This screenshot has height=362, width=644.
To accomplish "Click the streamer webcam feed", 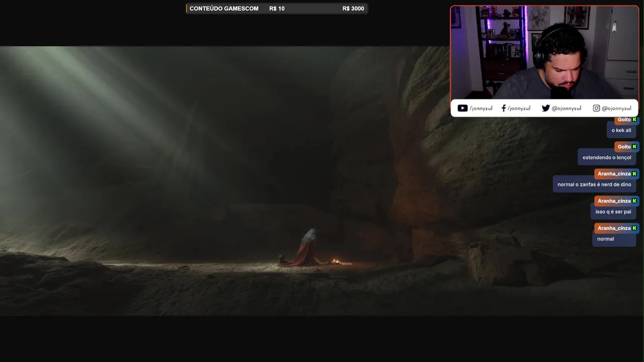I will coord(544,52).
